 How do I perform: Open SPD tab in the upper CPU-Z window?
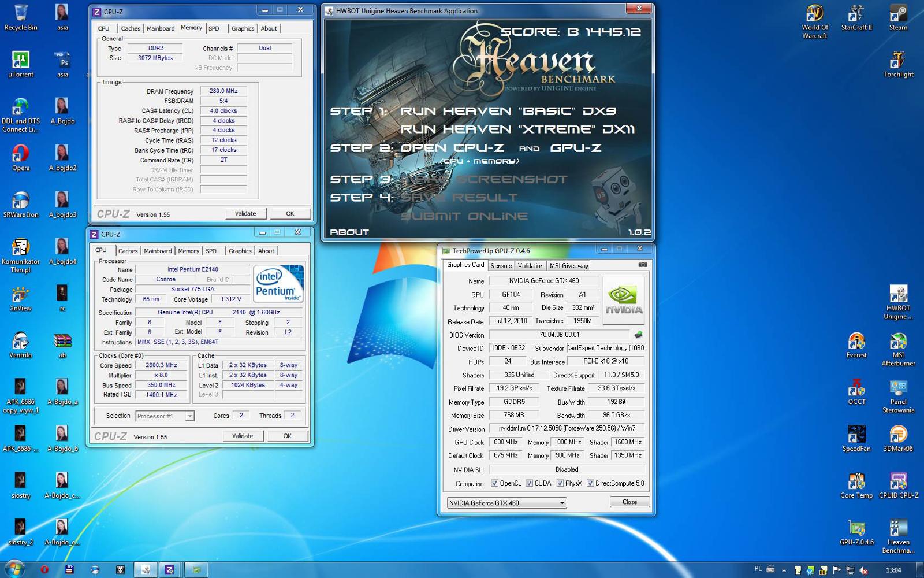click(214, 28)
